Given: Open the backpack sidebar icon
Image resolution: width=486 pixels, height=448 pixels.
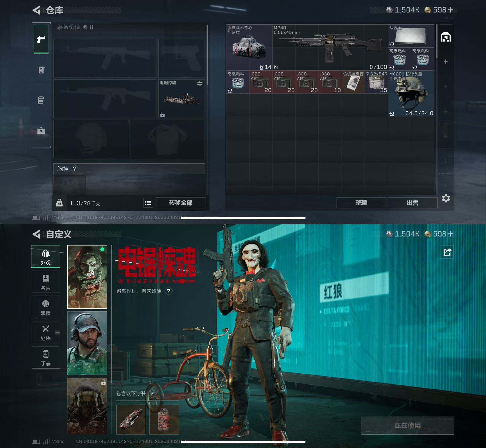Looking at the screenshot, I should 41,70.
